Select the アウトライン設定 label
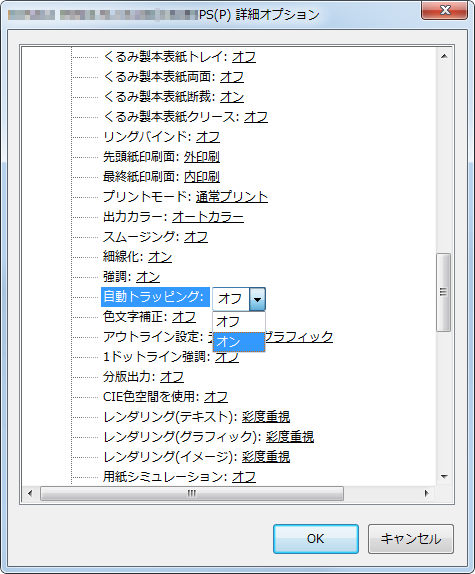The height and width of the screenshot is (574, 475). (153, 336)
